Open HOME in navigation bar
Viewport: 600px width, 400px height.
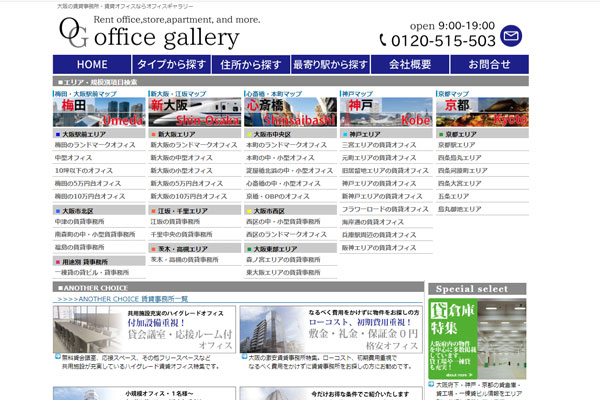pyautogui.click(x=92, y=64)
